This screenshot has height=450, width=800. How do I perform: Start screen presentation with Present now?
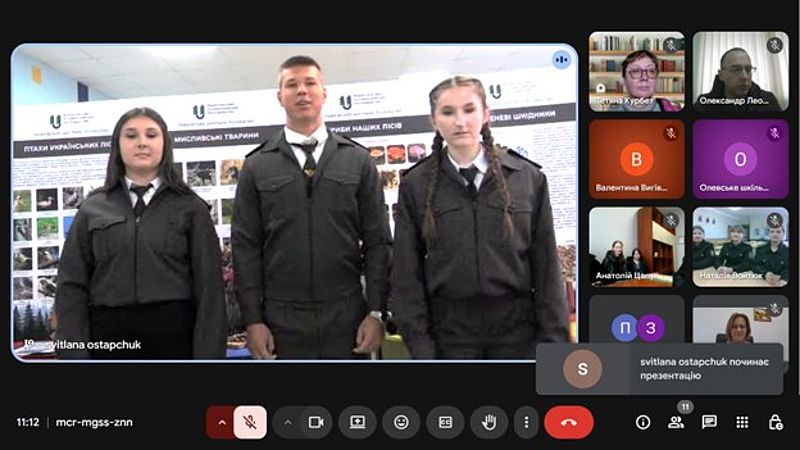tap(357, 422)
